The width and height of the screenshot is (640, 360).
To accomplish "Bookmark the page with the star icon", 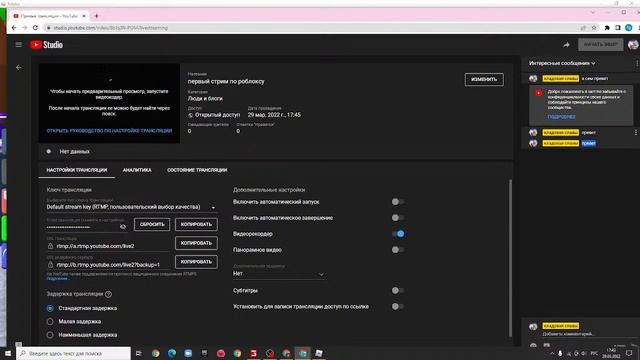I will point(594,28).
